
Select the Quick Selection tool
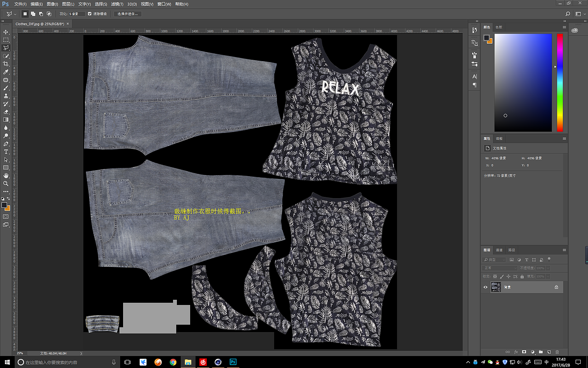pyautogui.click(x=6, y=56)
